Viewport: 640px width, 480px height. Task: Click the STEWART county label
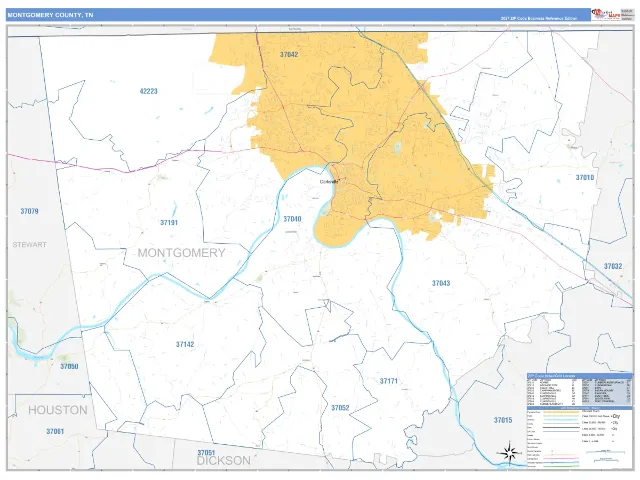(x=29, y=244)
